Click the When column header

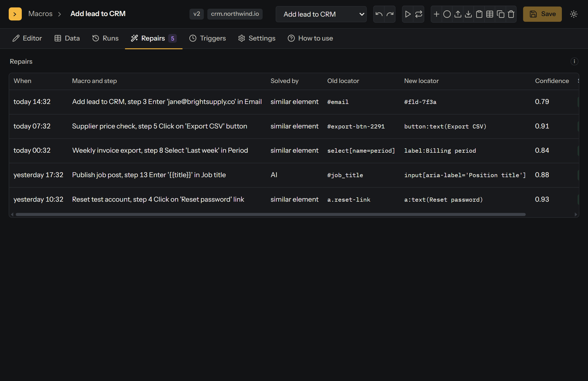(x=23, y=81)
